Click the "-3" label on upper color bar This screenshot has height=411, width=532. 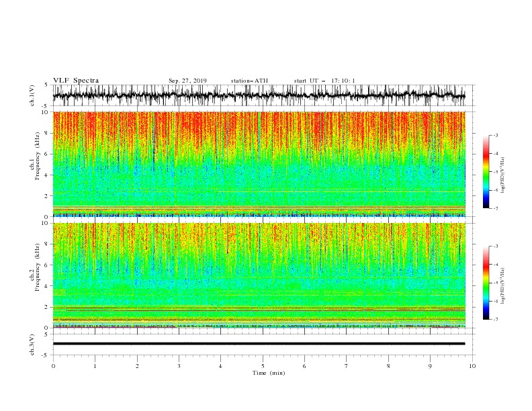point(496,135)
